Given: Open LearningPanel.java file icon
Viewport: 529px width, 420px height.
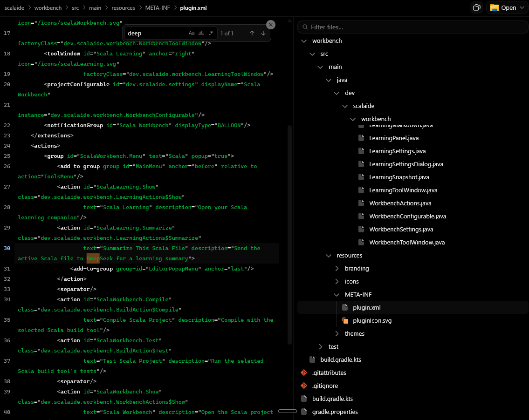Looking at the screenshot, I should click(x=361, y=138).
